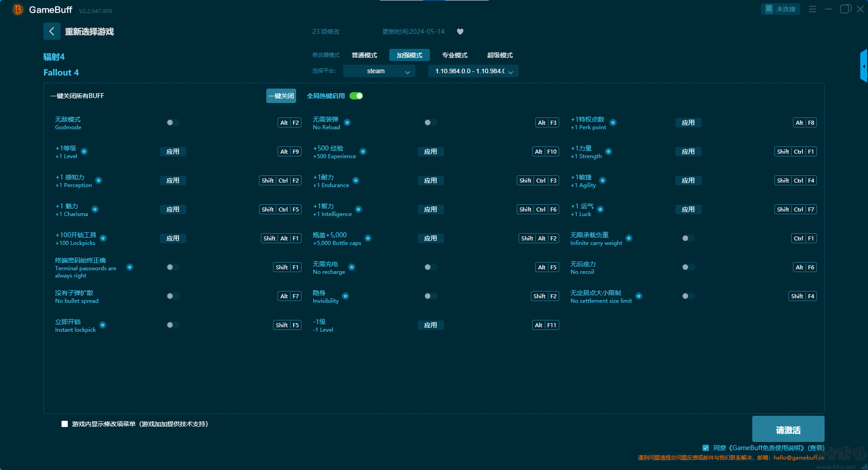Viewport: 868px width, 470px height.
Task: Check the in-game trainer menu checkbox
Action: [x=65, y=424]
